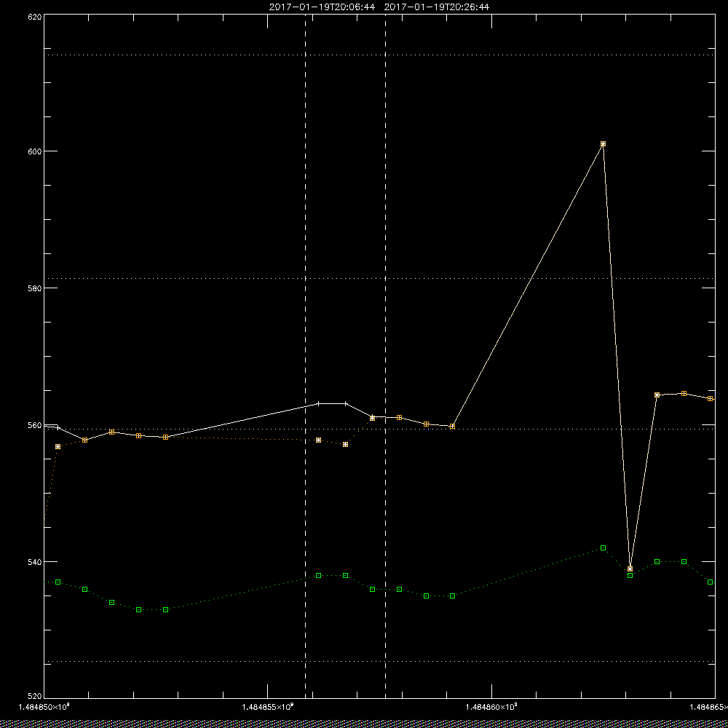Select the horizontal dotted line just above 580
The height and width of the screenshot is (728, 728).
pos(379,279)
